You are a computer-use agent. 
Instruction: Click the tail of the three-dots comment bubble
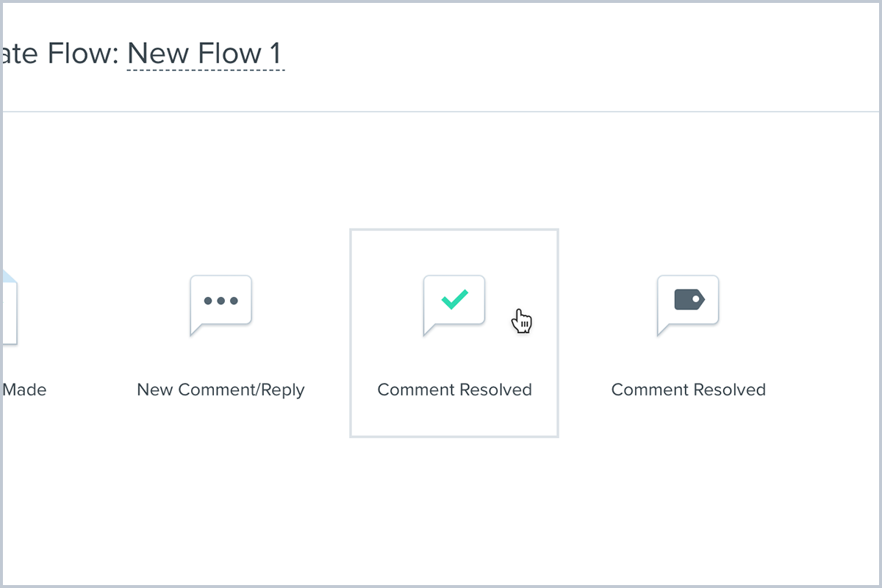[193, 330]
